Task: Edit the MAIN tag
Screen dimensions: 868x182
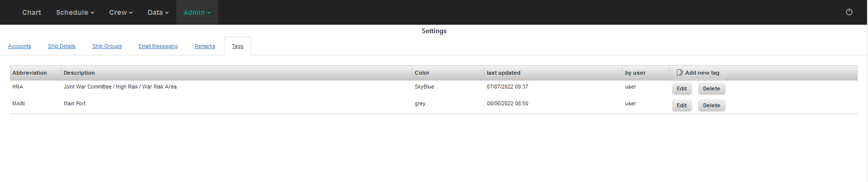Action: [682, 105]
